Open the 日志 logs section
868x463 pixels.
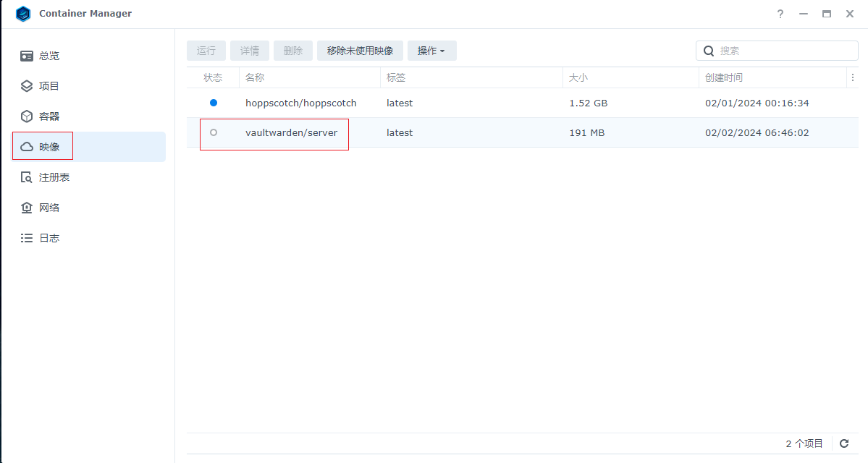pyautogui.click(x=88, y=238)
